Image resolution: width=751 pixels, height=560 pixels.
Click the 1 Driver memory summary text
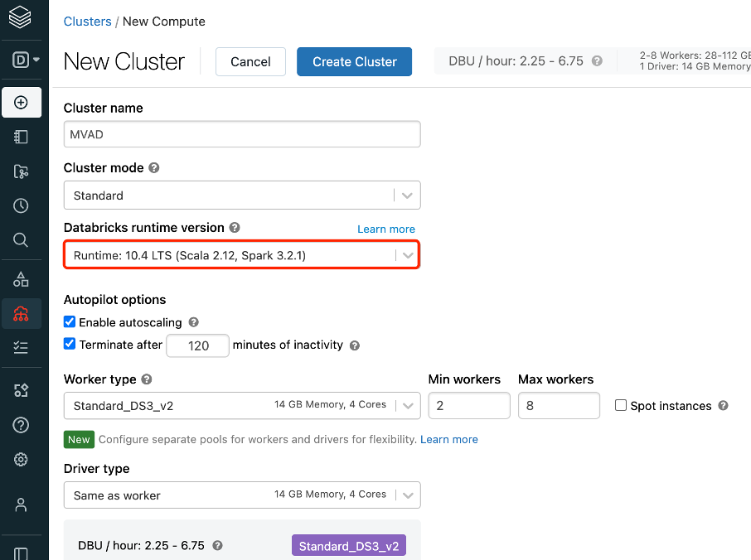click(695, 66)
